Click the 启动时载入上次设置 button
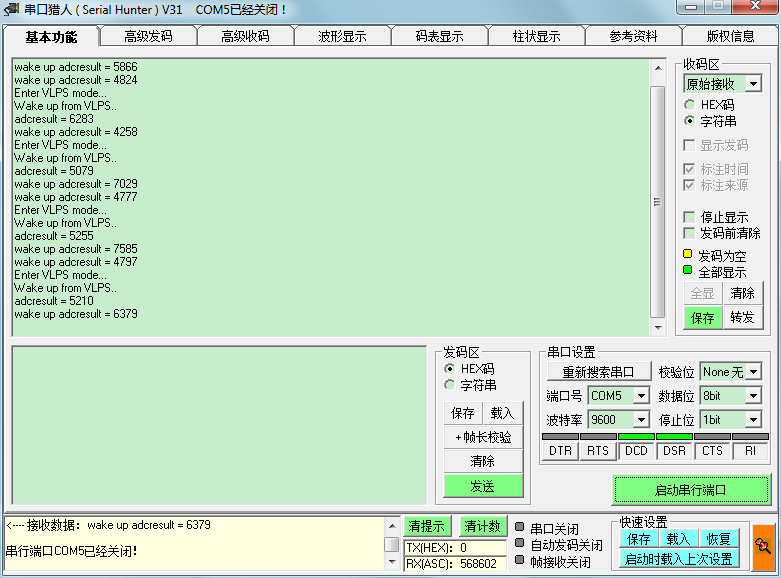This screenshot has width=781, height=578. click(x=679, y=559)
